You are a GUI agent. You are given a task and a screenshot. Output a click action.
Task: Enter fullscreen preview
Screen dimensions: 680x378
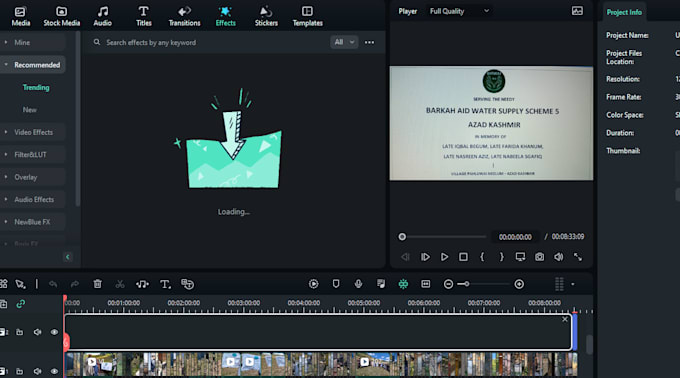click(578, 257)
